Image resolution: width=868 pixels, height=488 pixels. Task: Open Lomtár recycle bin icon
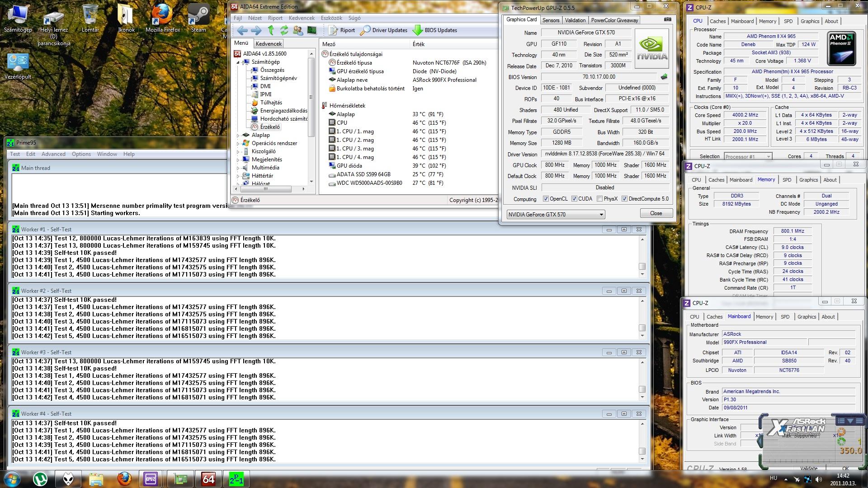point(90,19)
